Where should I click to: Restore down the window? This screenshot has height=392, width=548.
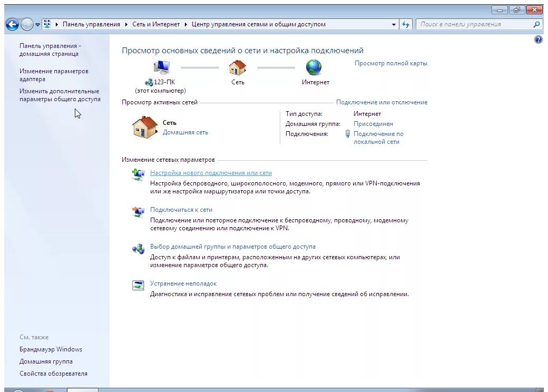click(516, 10)
